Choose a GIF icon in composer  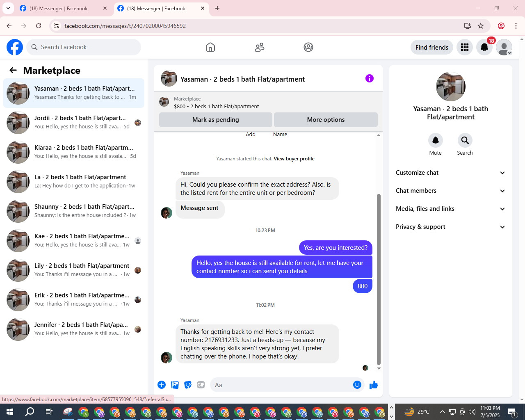coord(201,385)
